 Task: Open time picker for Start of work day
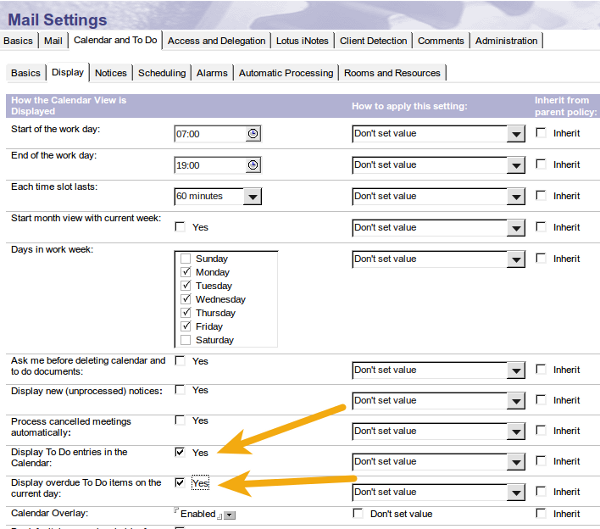[253, 134]
